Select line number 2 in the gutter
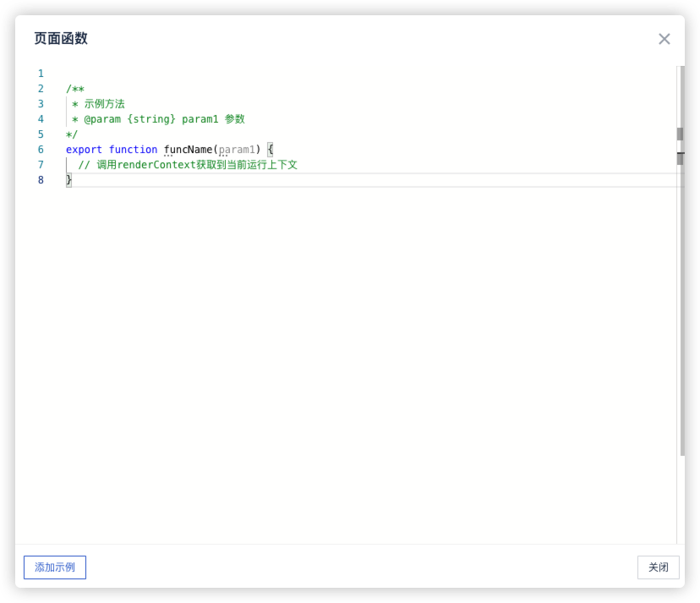 pos(41,89)
